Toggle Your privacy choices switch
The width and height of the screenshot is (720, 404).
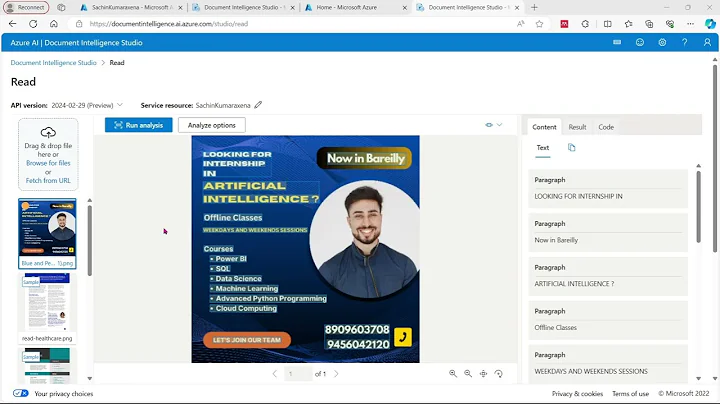pos(21,393)
